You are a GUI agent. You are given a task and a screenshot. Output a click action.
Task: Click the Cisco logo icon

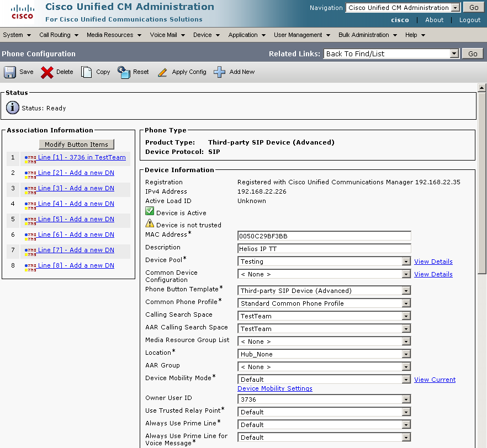[x=22, y=12]
